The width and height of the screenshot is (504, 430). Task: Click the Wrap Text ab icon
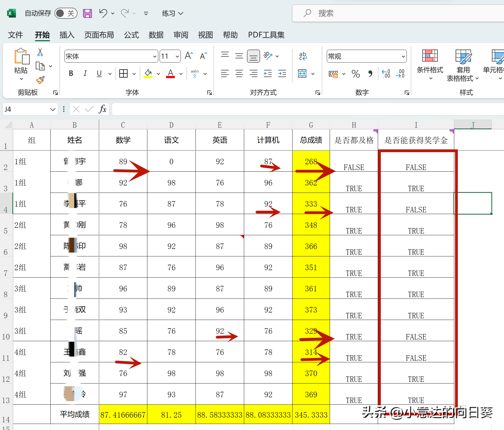click(303, 56)
